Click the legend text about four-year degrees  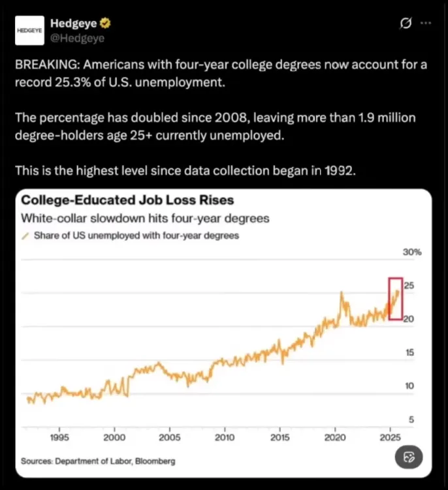tap(135, 236)
